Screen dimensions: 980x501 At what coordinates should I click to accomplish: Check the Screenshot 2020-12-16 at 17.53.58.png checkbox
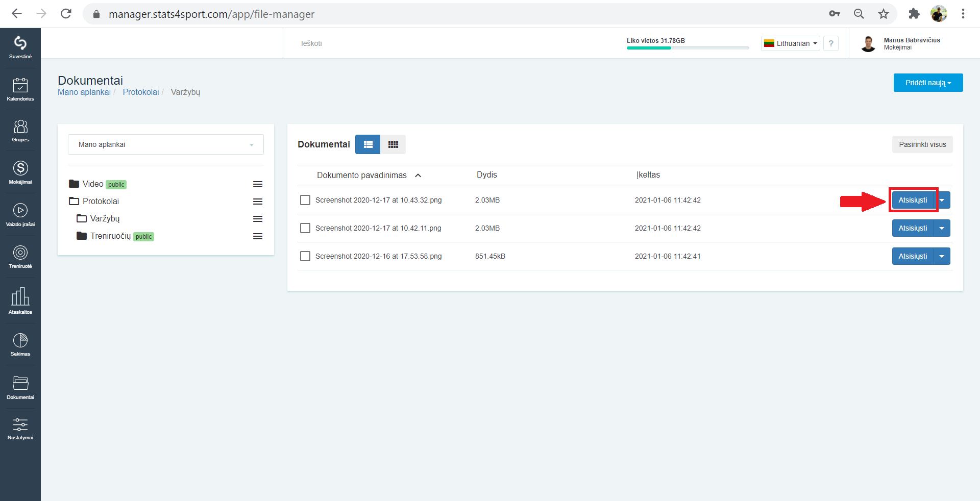(x=305, y=256)
